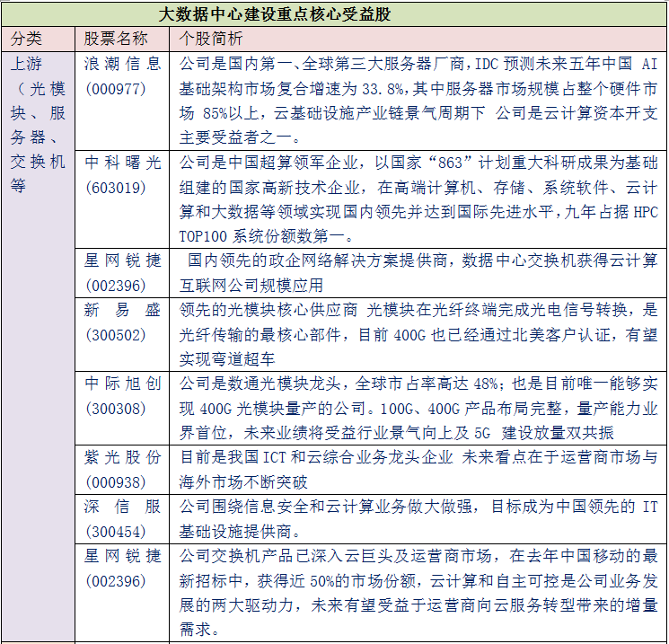Select the 股票名称 column header
Screen dimensions: 669x644
[116, 39]
